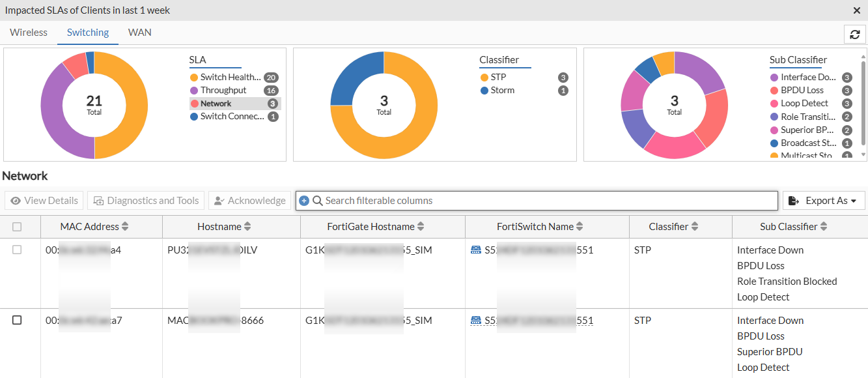Switch to the Wireless tab
868x378 pixels.
[x=29, y=33]
